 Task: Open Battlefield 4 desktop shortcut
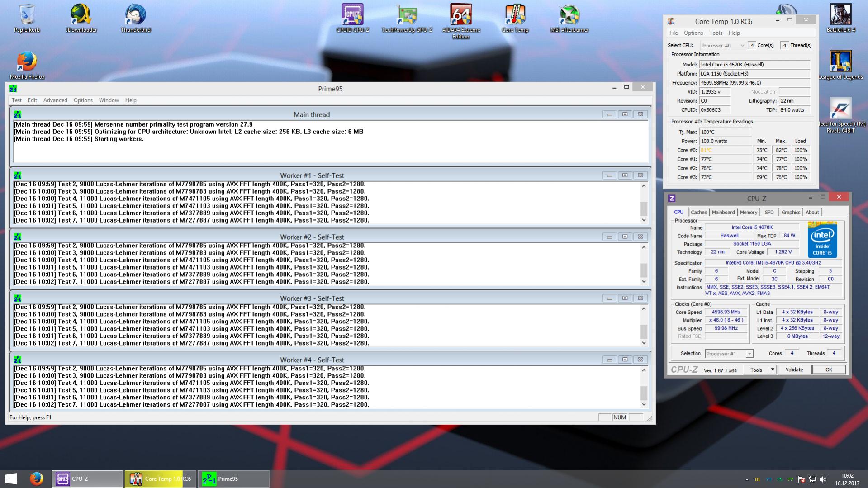click(841, 19)
